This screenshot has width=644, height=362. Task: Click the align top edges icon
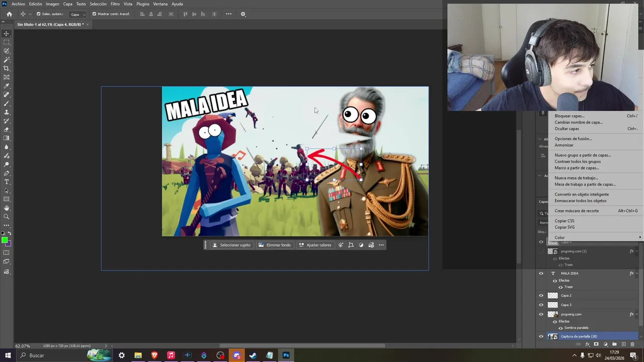185,14
